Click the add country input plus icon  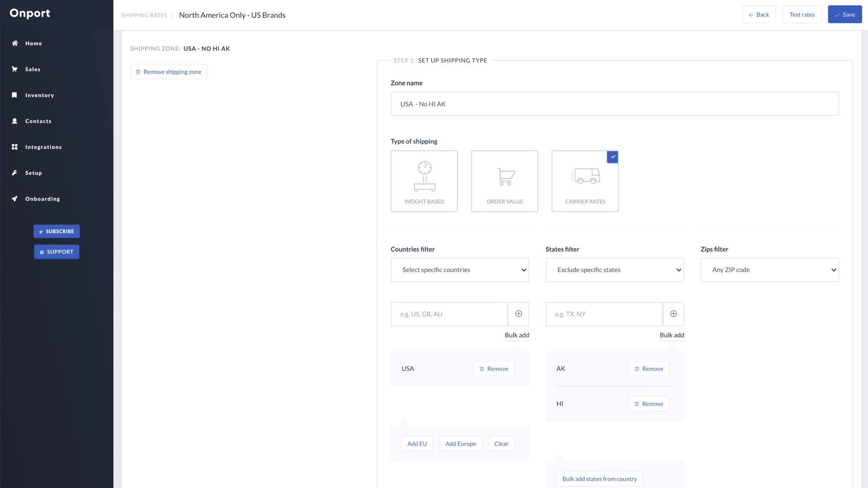(x=518, y=314)
